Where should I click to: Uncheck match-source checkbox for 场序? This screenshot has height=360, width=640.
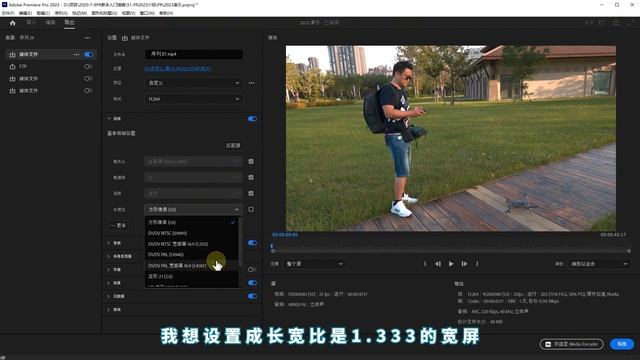coord(251,193)
